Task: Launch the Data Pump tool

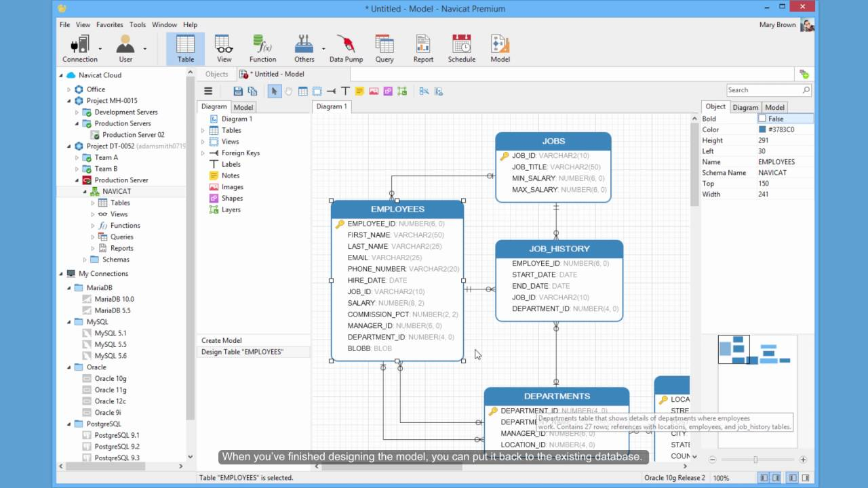Action: (x=346, y=49)
